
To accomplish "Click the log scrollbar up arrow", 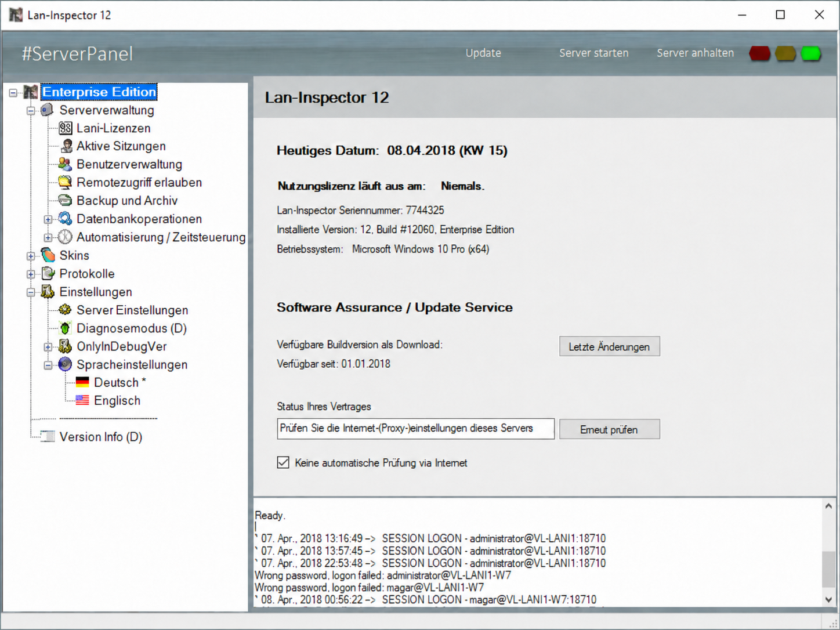I will tap(828, 506).
